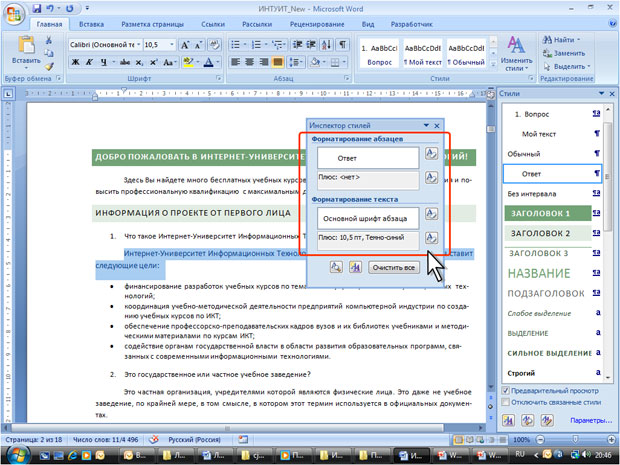This screenshot has width=620, height=465.
Task: Apply bold formatting with Ж button
Action: [76, 62]
